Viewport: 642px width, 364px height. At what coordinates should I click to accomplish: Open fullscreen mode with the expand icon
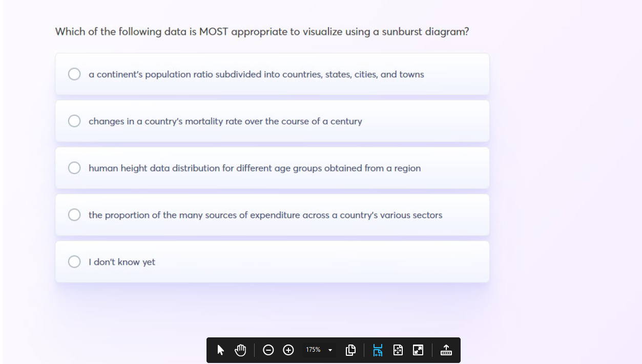[x=418, y=350]
